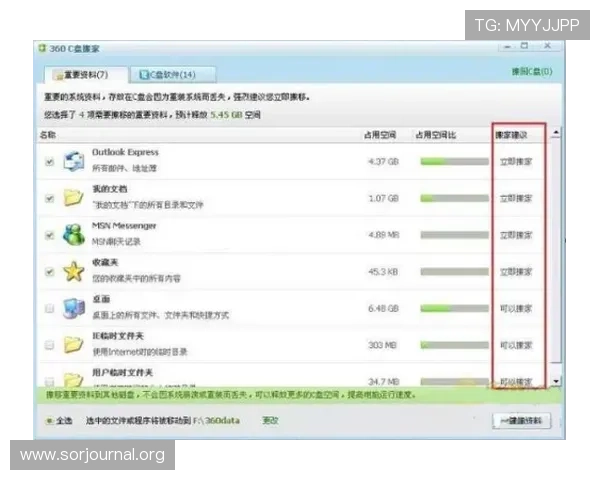The height and width of the screenshot is (480, 600).
Task: Click the 4.89 MB size value
Action: click(x=384, y=235)
